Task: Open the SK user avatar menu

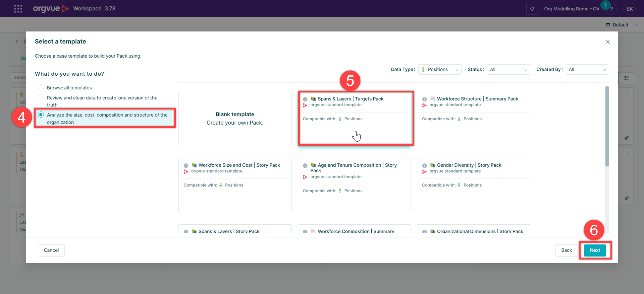Action: point(630,9)
